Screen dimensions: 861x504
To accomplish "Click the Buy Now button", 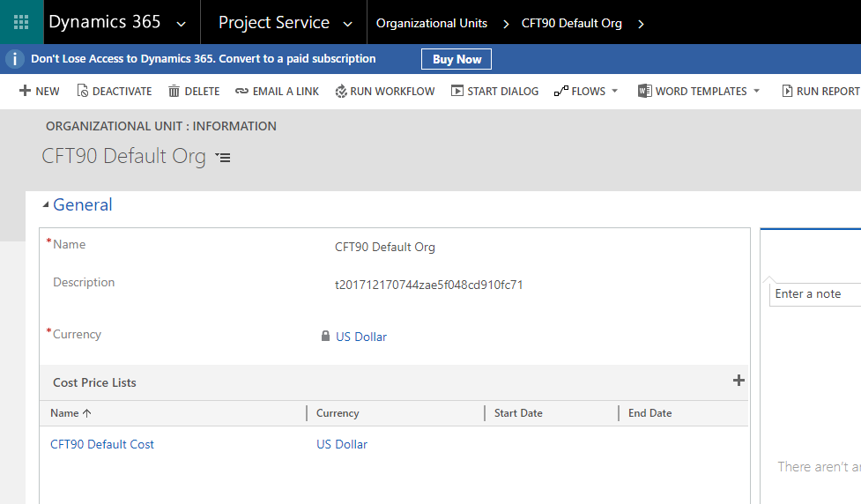I will (x=456, y=59).
